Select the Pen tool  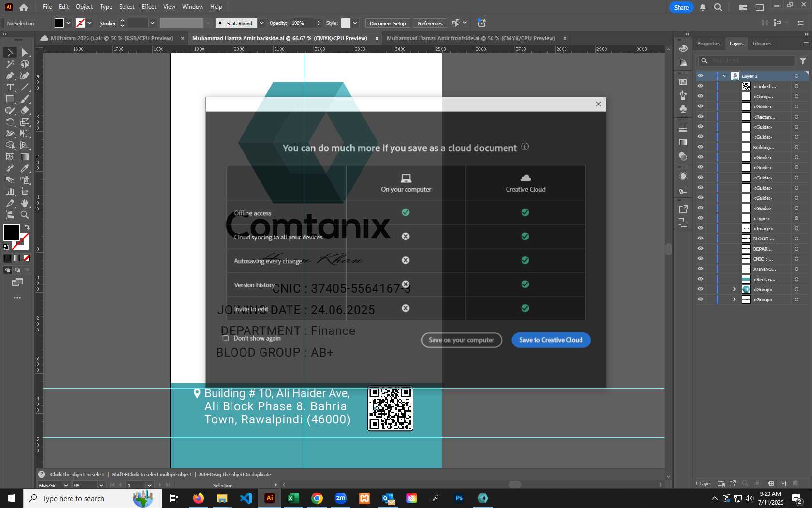[x=10, y=75]
